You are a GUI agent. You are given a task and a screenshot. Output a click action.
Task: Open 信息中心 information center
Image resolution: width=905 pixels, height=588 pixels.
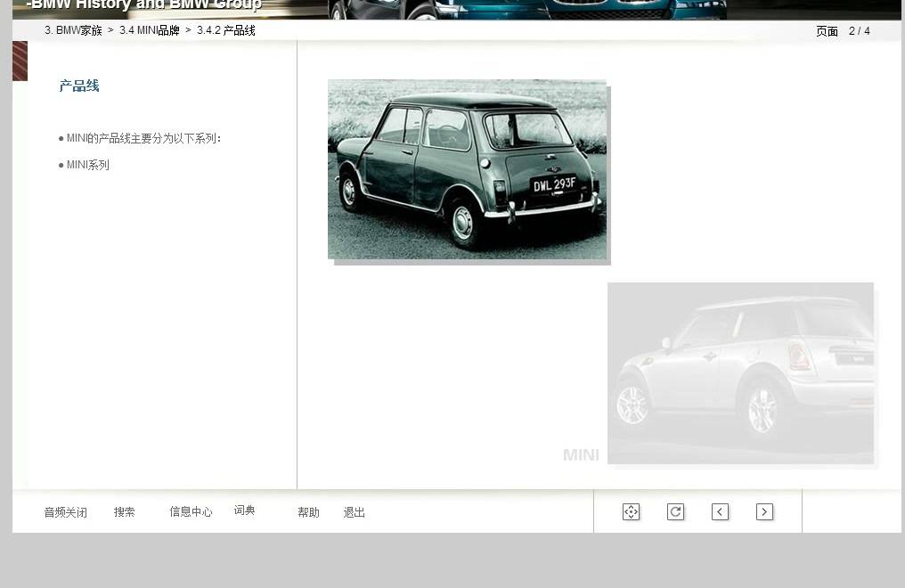tap(191, 512)
